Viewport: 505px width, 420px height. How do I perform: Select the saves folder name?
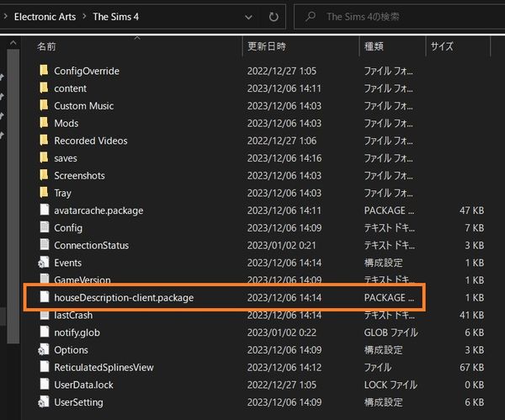pos(66,158)
